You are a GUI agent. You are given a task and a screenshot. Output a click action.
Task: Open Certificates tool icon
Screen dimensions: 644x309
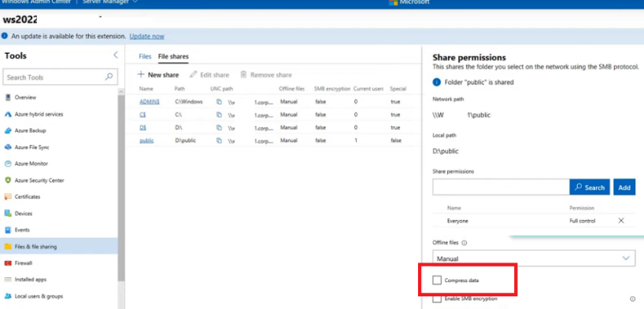coord(7,197)
